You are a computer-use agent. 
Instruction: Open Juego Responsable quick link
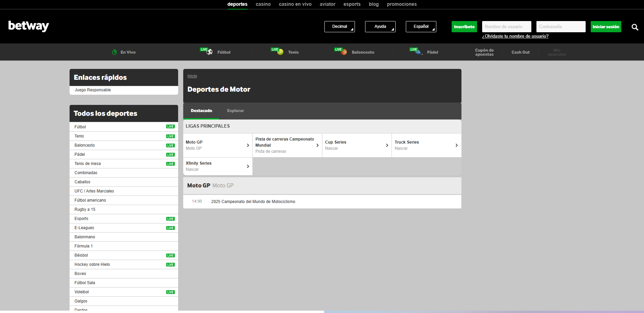coord(124,90)
